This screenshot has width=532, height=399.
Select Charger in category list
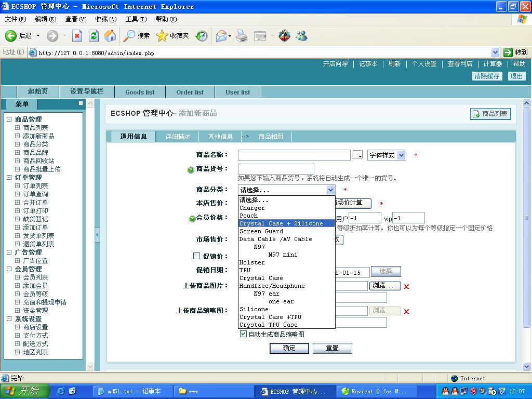(x=287, y=208)
